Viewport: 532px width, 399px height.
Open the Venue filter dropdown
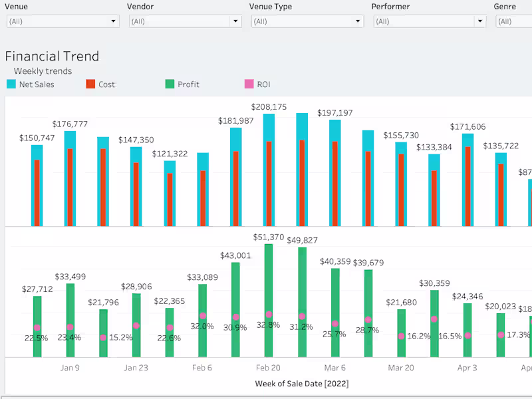(x=112, y=21)
